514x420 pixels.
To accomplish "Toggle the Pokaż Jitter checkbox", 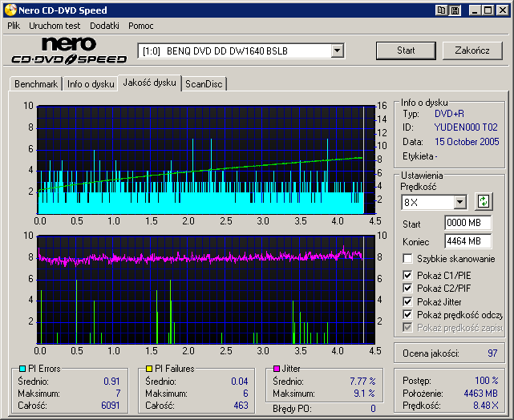I will [x=407, y=301].
